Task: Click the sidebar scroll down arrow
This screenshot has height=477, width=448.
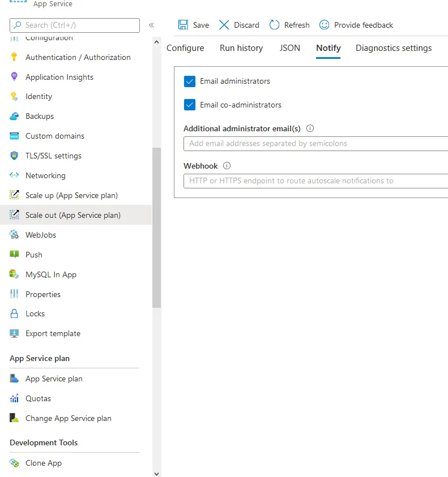Action: [x=156, y=474]
